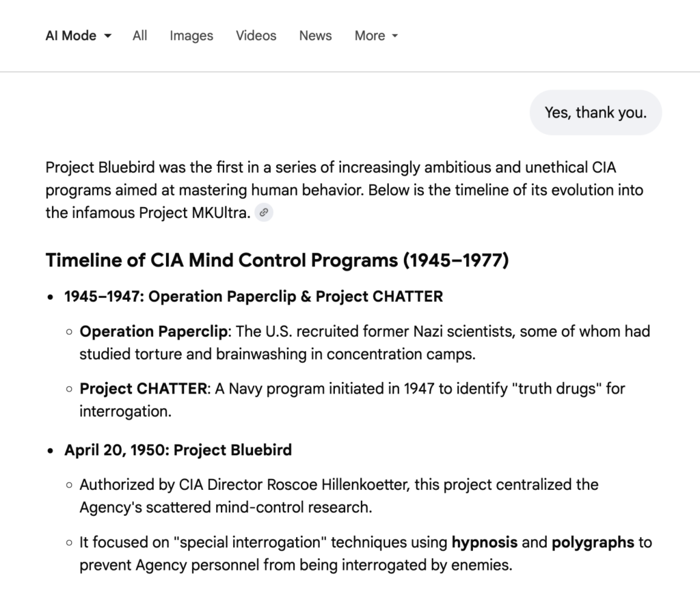Click the bold word hypnosis
Screen dimensions: 700x591
[x=485, y=542]
